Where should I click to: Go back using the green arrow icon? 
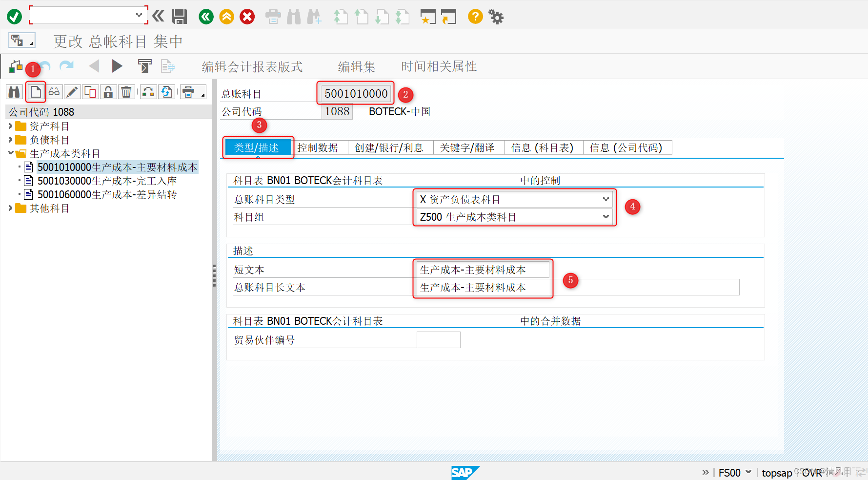tap(205, 16)
